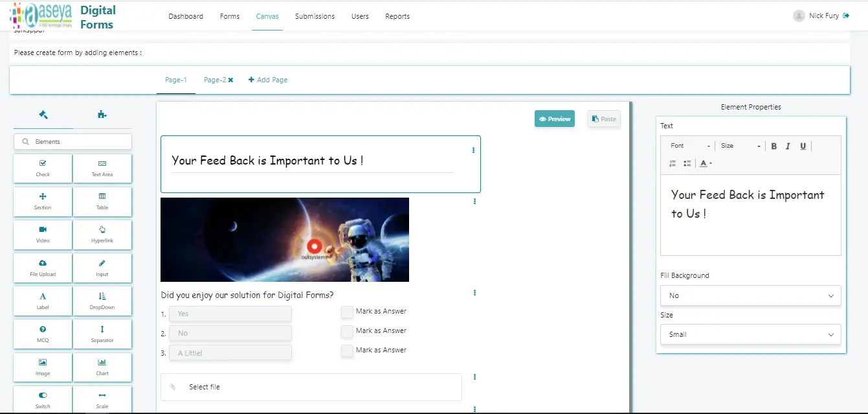Insert a Video element into the canvas
This screenshot has height=414, width=868.
(42, 235)
